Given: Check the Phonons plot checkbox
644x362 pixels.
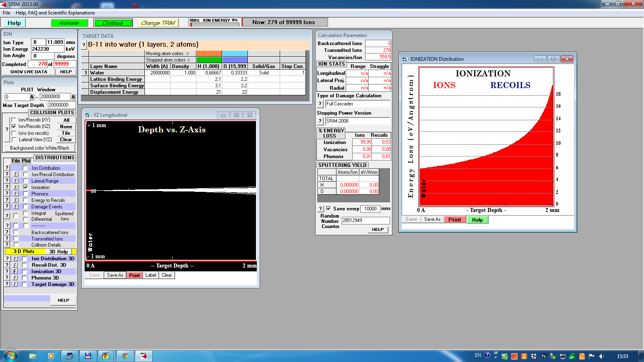Looking at the screenshot, I should coord(26,194).
